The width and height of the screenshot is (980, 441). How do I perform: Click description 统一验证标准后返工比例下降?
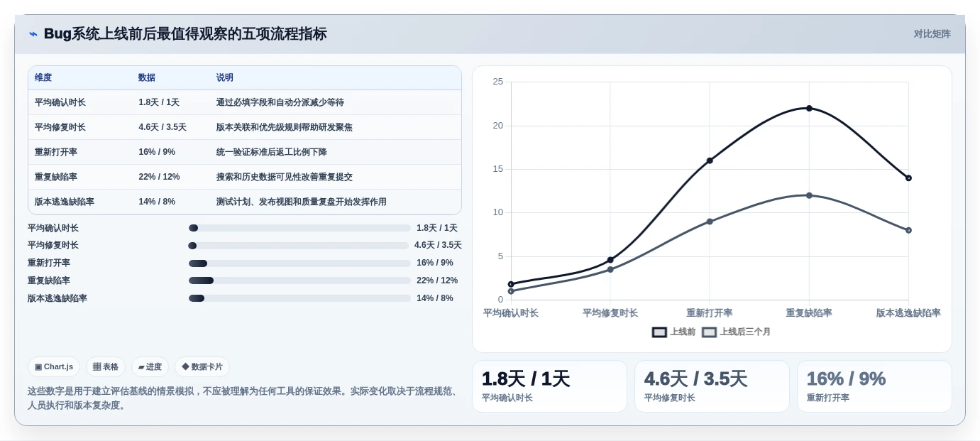pos(272,152)
